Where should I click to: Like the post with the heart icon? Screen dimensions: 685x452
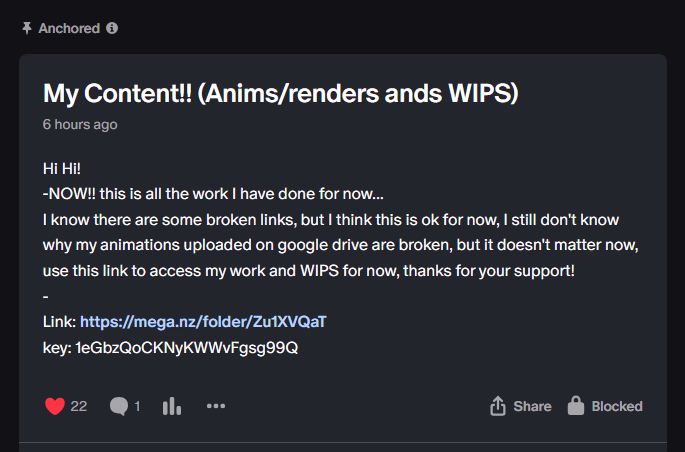(x=55, y=406)
